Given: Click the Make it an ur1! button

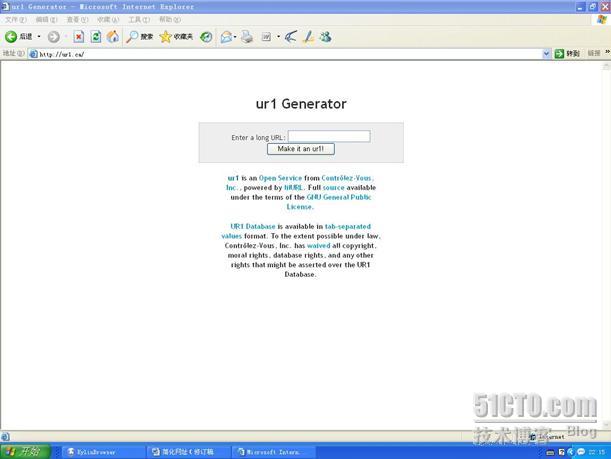Looking at the screenshot, I should click(300, 149).
